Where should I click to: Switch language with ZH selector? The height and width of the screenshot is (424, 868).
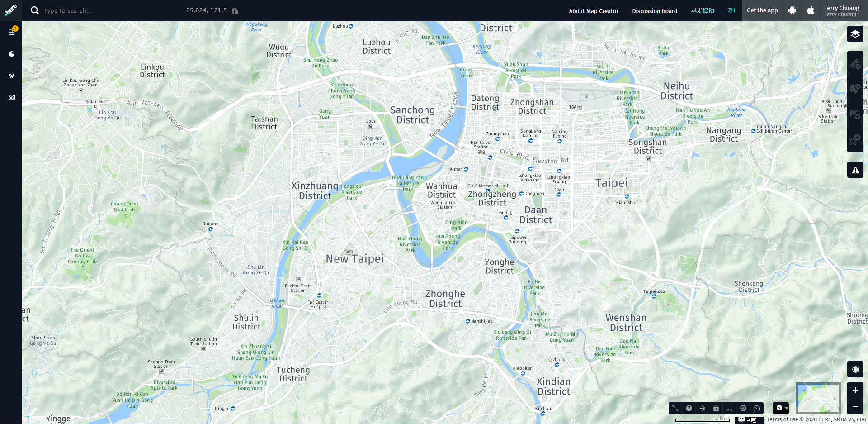(731, 10)
